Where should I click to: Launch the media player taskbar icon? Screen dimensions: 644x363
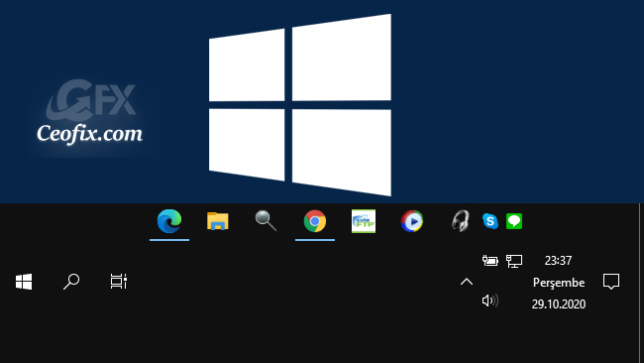click(x=412, y=221)
